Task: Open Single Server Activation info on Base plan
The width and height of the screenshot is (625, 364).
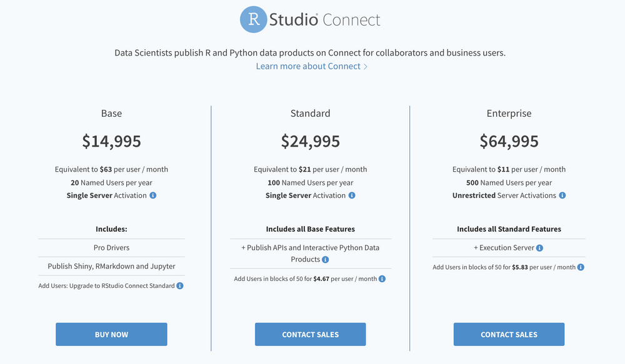Action: [153, 195]
